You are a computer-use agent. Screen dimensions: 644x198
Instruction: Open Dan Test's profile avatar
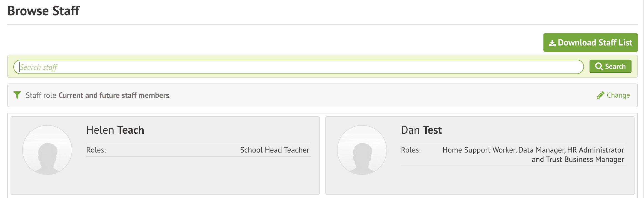(362, 150)
